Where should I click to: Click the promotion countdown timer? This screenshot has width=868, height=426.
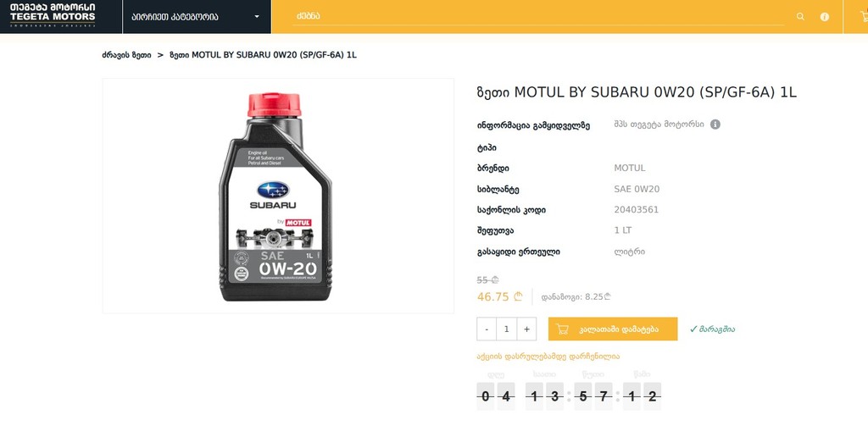pyautogui.click(x=569, y=396)
